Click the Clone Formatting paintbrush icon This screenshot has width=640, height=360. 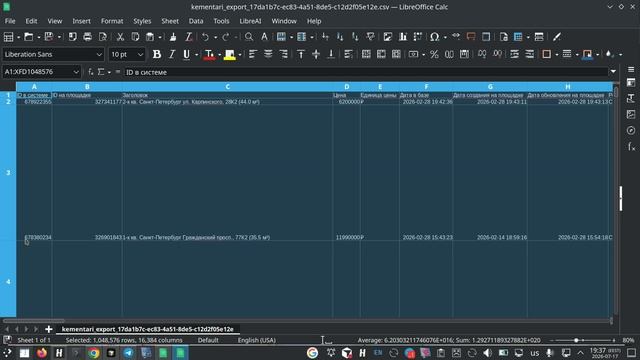coord(173,37)
